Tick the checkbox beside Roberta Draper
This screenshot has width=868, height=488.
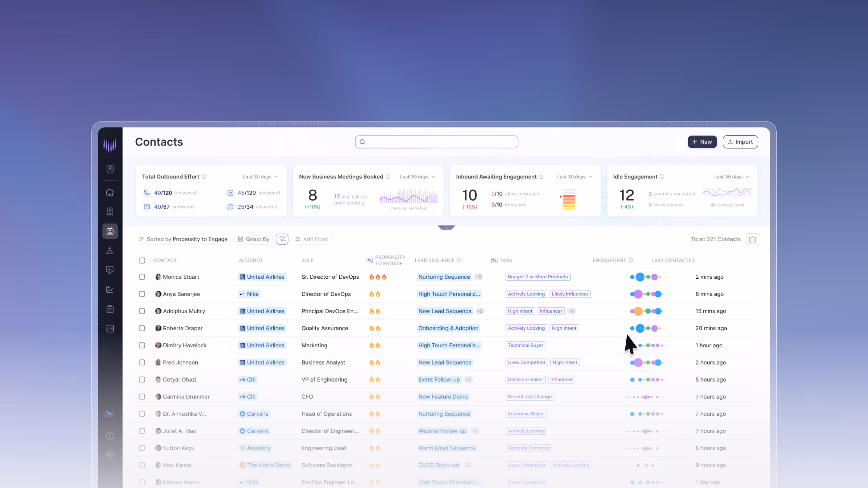click(x=142, y=328)
